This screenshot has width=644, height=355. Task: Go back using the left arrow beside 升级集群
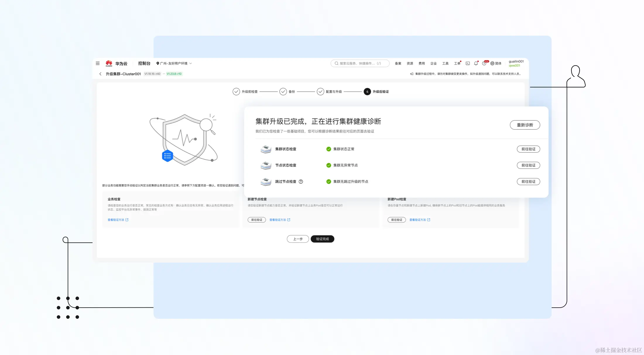(100, 74)
